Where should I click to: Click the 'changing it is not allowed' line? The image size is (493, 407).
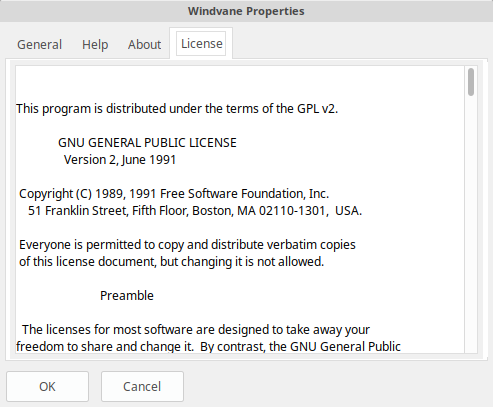click(171, 262)
